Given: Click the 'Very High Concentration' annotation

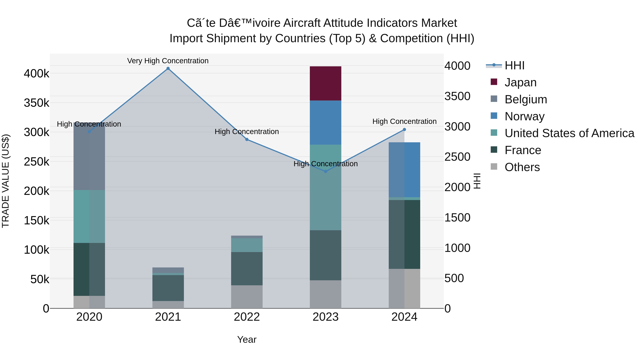Looking at the screenshot, I should click(168, 61).
